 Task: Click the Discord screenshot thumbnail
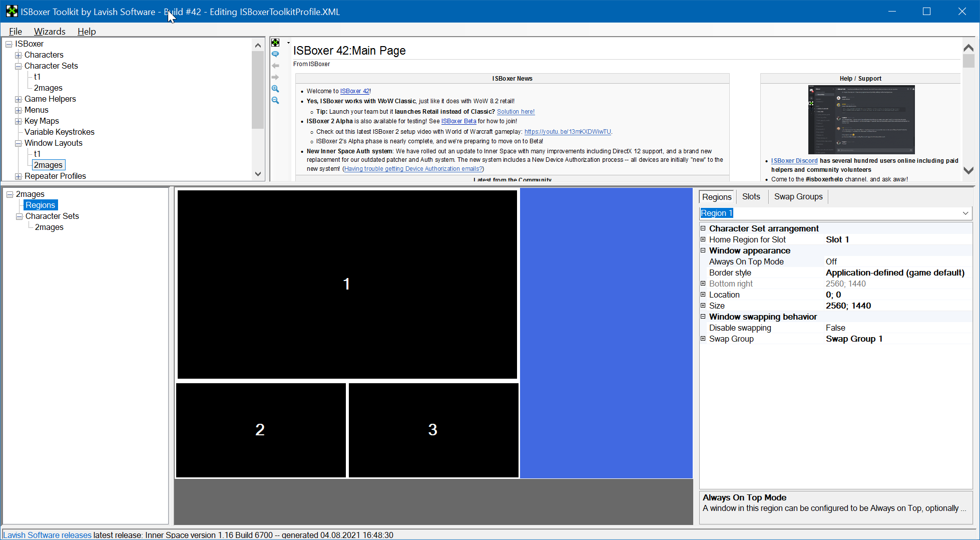(861, 120)
